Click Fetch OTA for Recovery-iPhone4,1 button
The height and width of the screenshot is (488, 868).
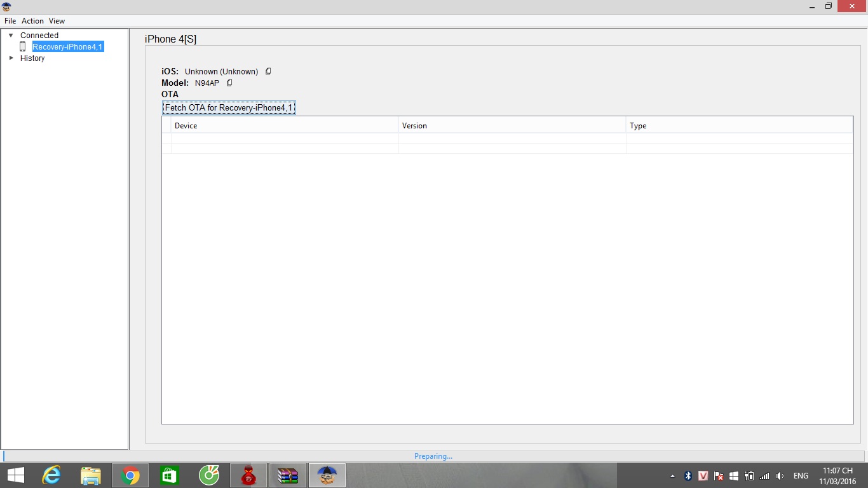[229, 108]
